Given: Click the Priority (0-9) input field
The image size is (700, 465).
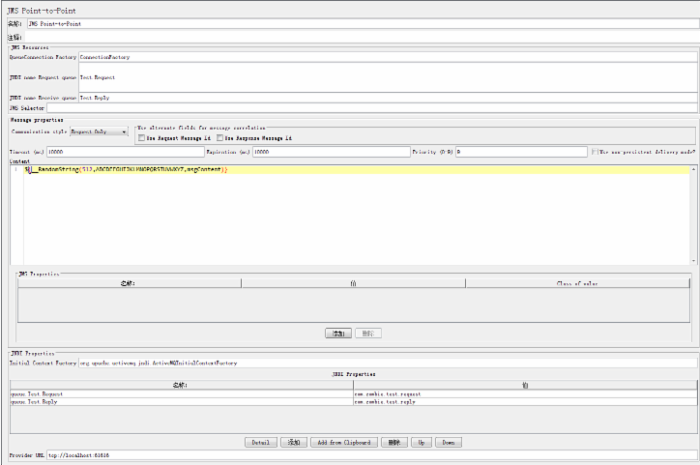Looking at the screenshot, I should coord(520,152).
